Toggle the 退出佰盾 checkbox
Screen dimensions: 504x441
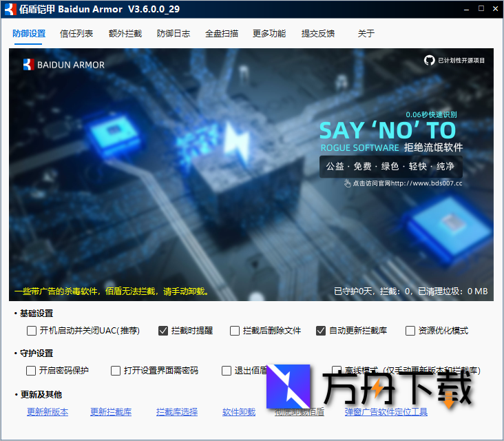click(x=227, y=371)
